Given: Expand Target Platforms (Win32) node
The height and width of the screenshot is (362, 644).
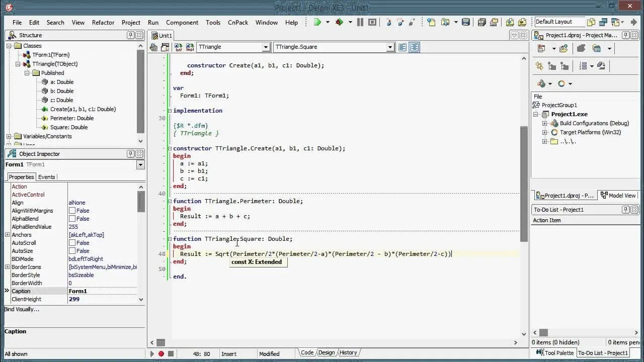Looking at the screenshot, I should click(544, 132).
